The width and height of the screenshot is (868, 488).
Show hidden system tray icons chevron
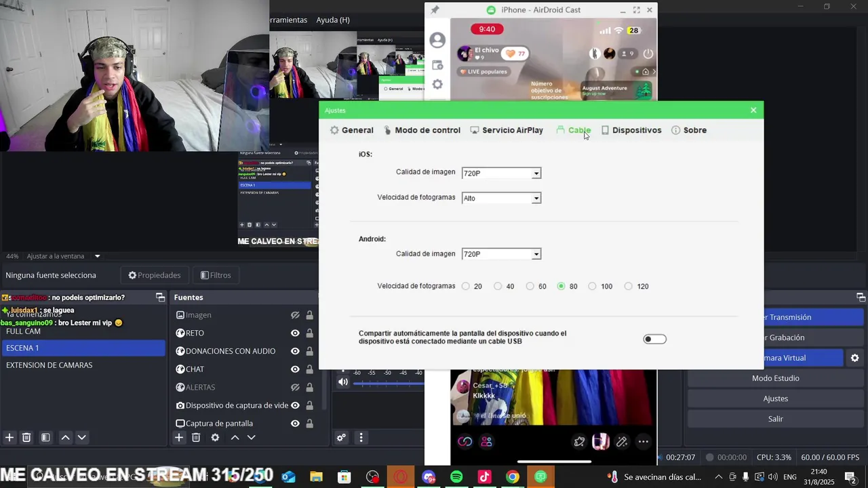[718, 477]
